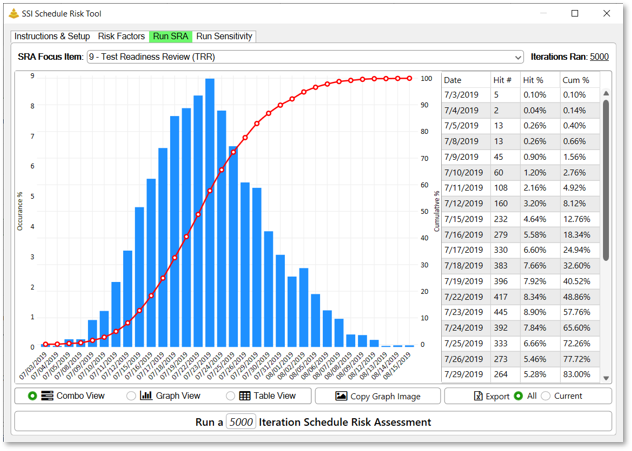632x451 pixels.
Task: Switch to the Risk Factors tab
Action: [x=121, y=36]
